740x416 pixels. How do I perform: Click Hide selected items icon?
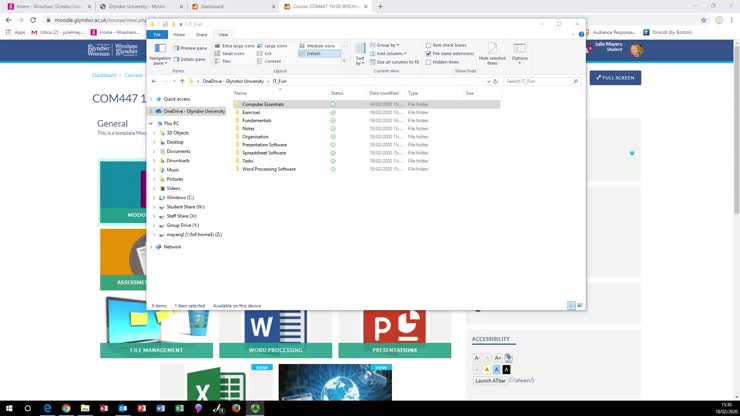[x=492, y=53]
